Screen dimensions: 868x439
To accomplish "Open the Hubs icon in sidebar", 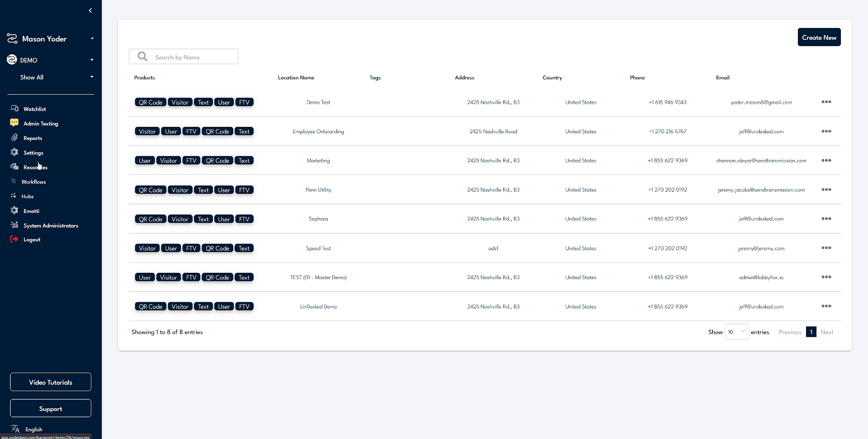I will (x=14, y=196).
